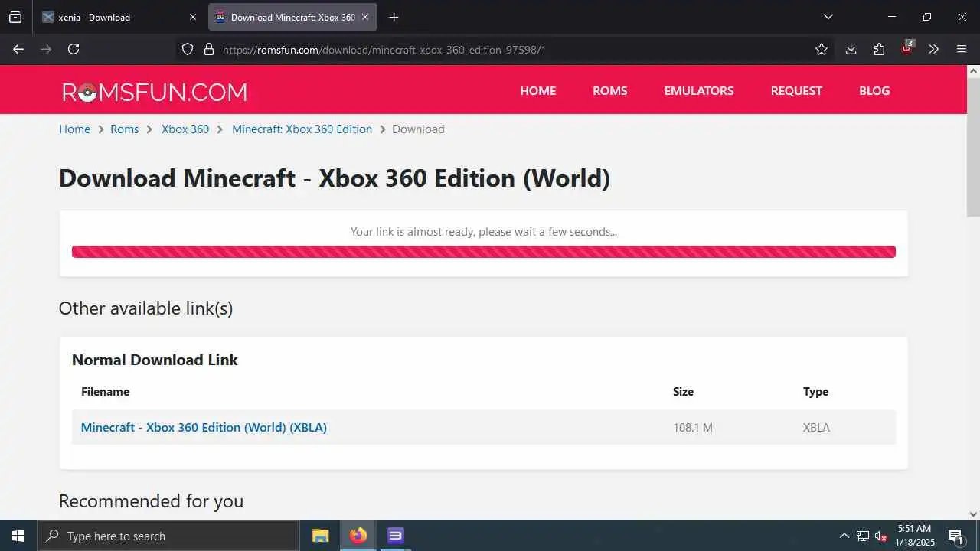Click the Type column header
The image size is (980, 551).
pyautogui.click(x=815, y=392)
